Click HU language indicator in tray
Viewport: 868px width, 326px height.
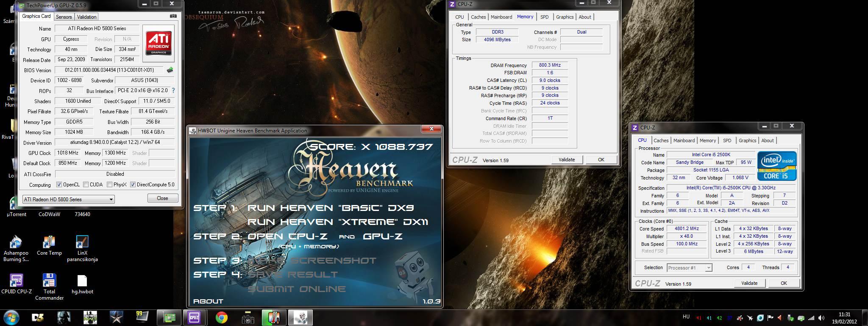[x=686, y=316]
